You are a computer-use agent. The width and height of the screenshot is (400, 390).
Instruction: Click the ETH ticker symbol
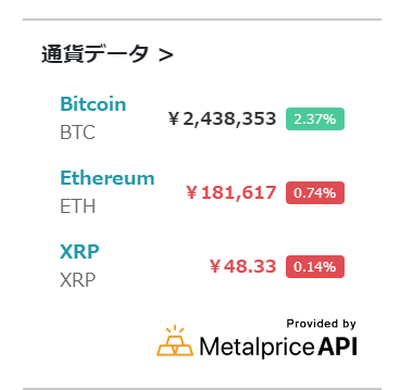[78, 206]
